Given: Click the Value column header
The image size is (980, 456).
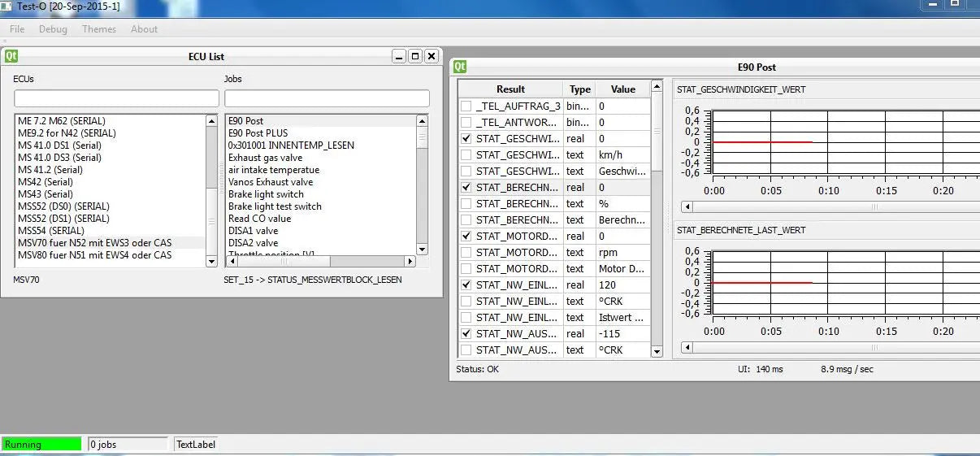Looking at the screenshot, I should 622,89.
